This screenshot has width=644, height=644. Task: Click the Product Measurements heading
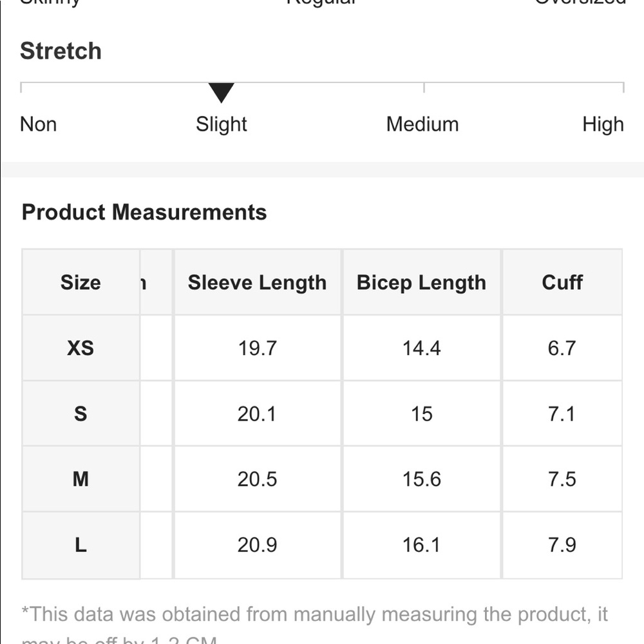tap(144, 212)
